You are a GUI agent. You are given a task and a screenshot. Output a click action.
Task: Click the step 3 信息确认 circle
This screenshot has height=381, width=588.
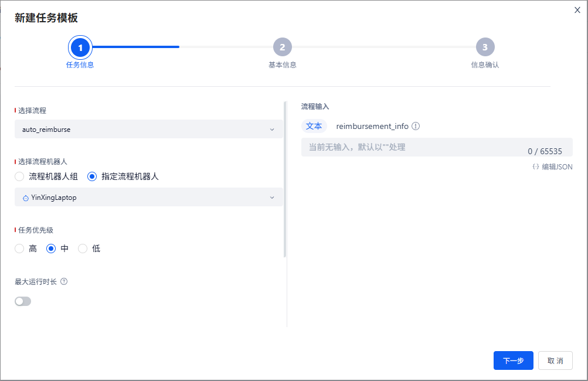[485, 47]
